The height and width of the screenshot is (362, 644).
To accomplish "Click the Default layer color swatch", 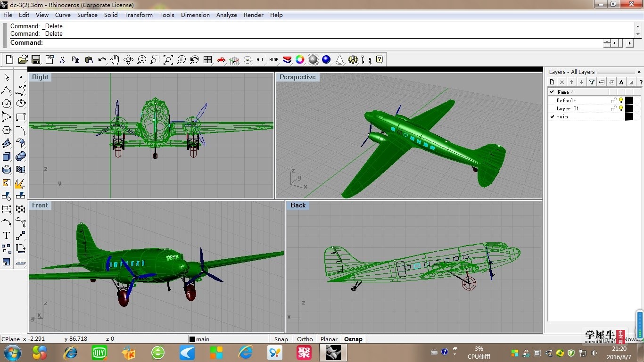I will (629, 100).
